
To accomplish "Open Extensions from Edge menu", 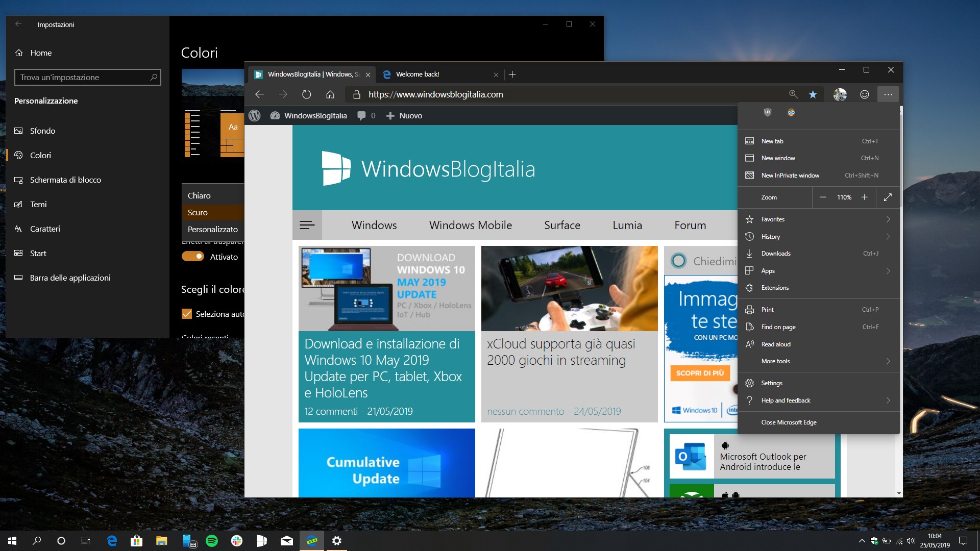I will (x=819, y=288).
